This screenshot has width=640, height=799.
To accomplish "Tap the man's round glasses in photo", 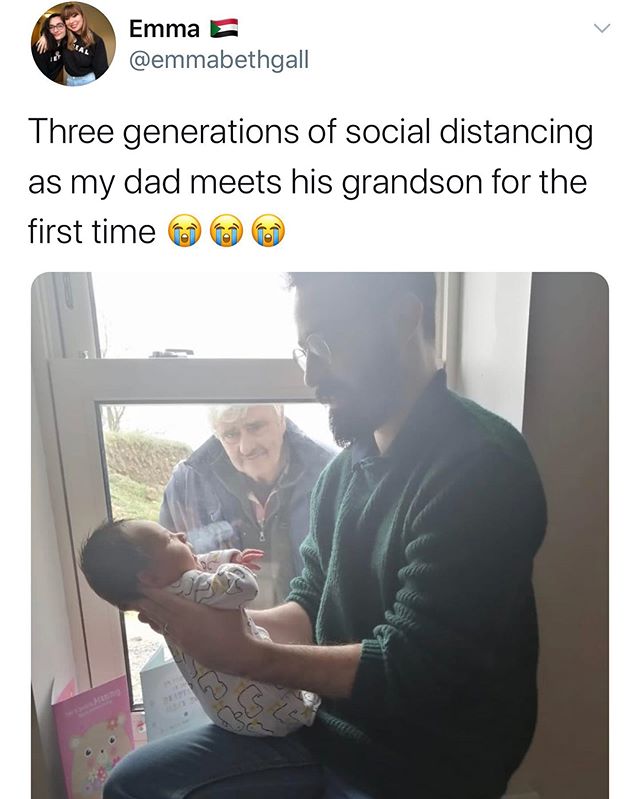I will coord(312,350).
